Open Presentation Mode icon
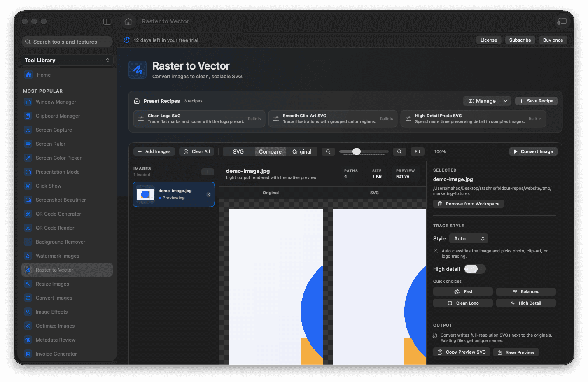This screenshot has width=588, height=382. 28,172
